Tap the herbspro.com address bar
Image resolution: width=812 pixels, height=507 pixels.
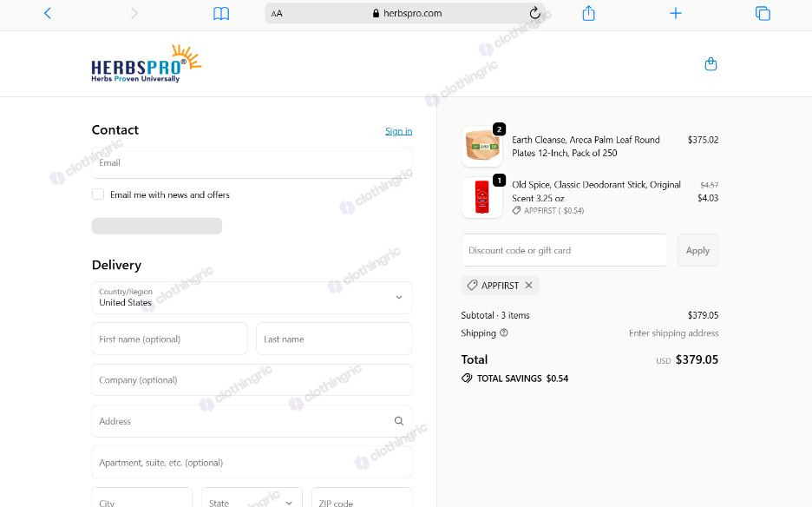407,14
